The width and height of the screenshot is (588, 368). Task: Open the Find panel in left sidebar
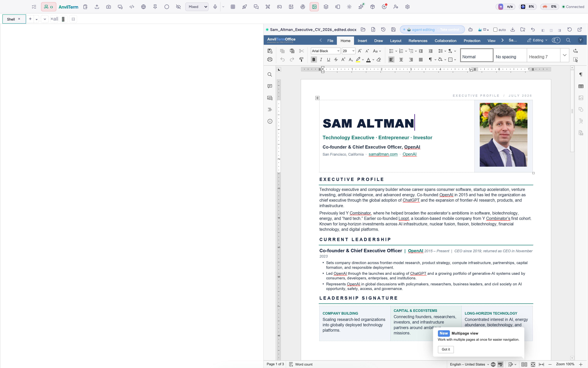pyautogui.click(x=270, y=75)
